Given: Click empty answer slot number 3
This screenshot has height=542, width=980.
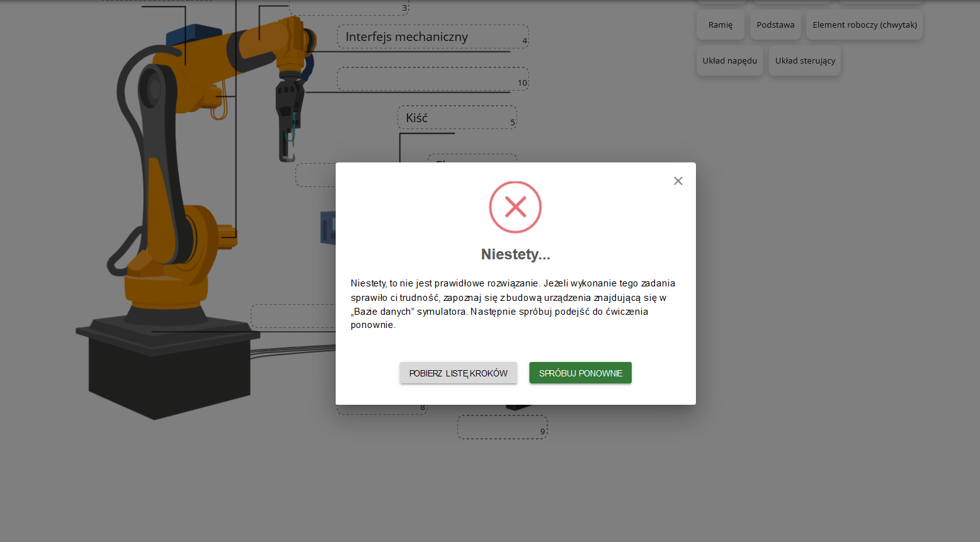Looking at the screenshot, I should click(x=348, y=8).
